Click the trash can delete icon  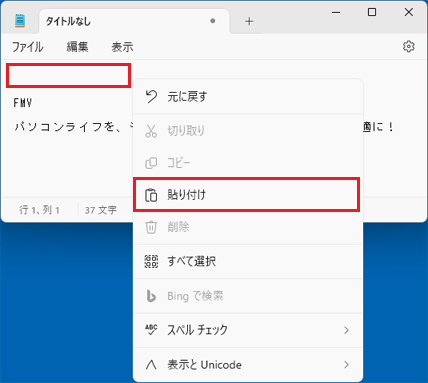(151, 227)
